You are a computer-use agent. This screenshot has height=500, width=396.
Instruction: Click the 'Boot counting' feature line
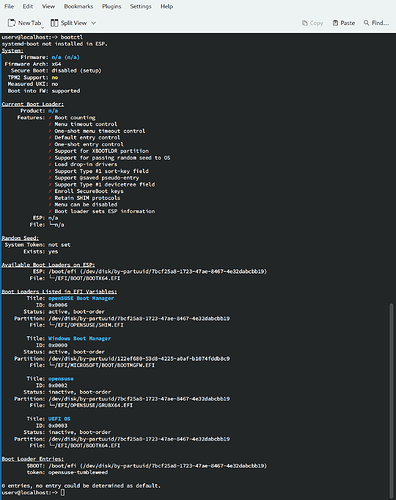pos(75,118)
